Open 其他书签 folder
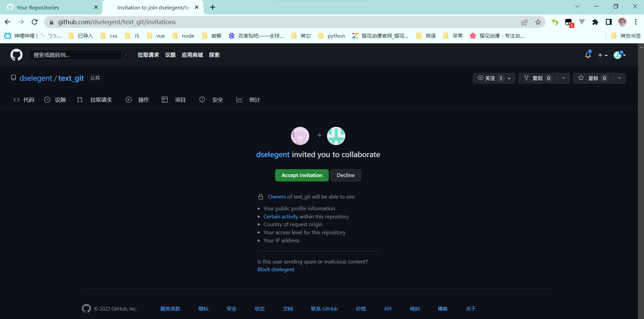 (x=626, y=36)
